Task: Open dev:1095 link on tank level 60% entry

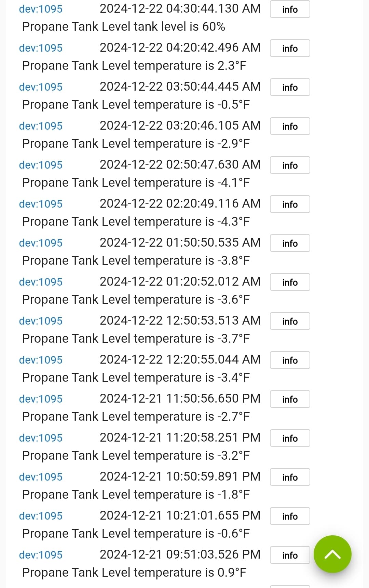Action: click(x=41, y=9)
